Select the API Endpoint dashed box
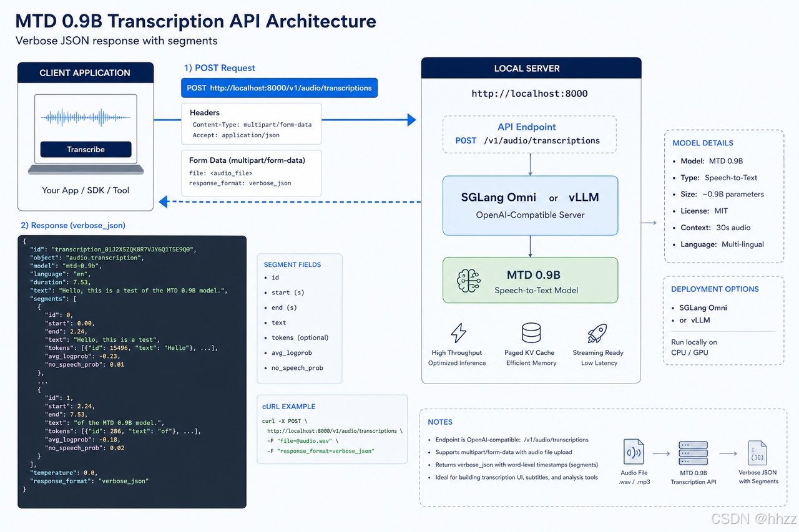This screenshot has width=799, height=532. [x=529, y=134]
